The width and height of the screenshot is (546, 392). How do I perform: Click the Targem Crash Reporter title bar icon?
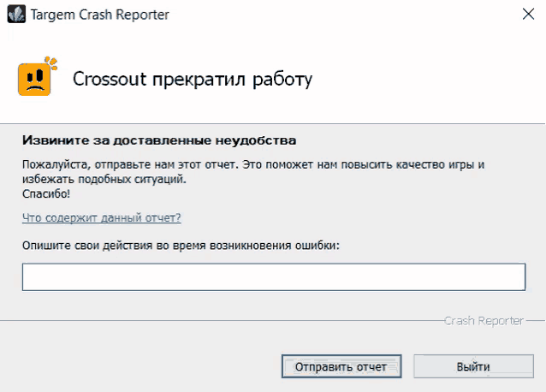(16, 15)
